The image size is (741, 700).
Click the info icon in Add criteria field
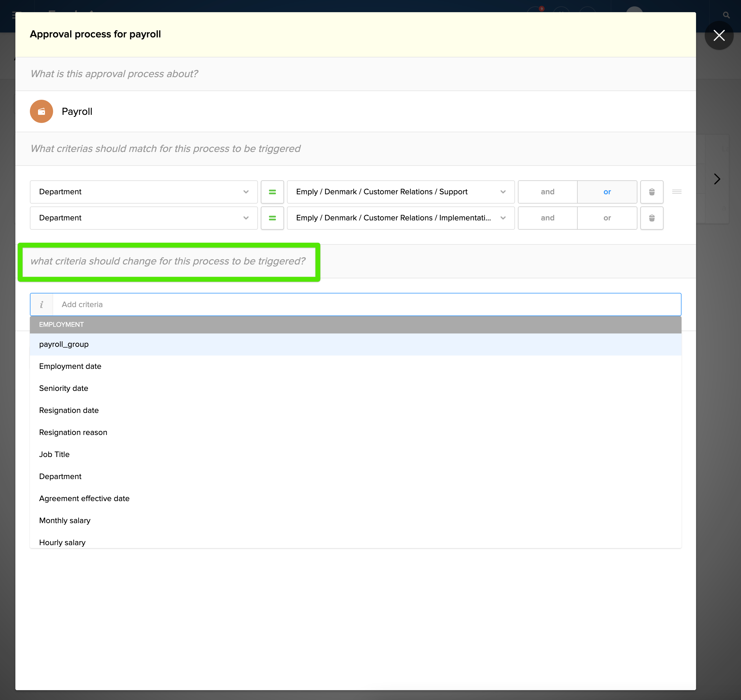tap(41, 304)
